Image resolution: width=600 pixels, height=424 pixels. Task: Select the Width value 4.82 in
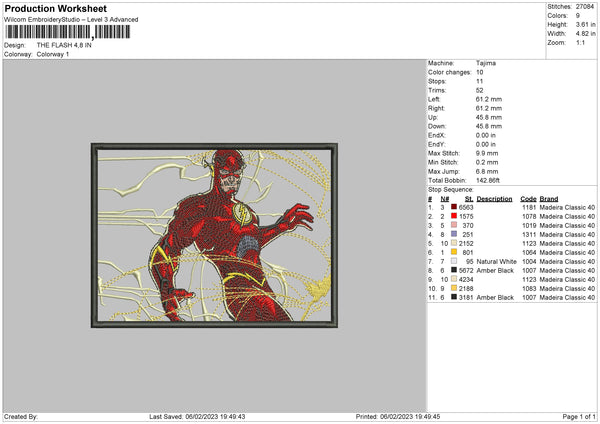[x=585, y=33]
